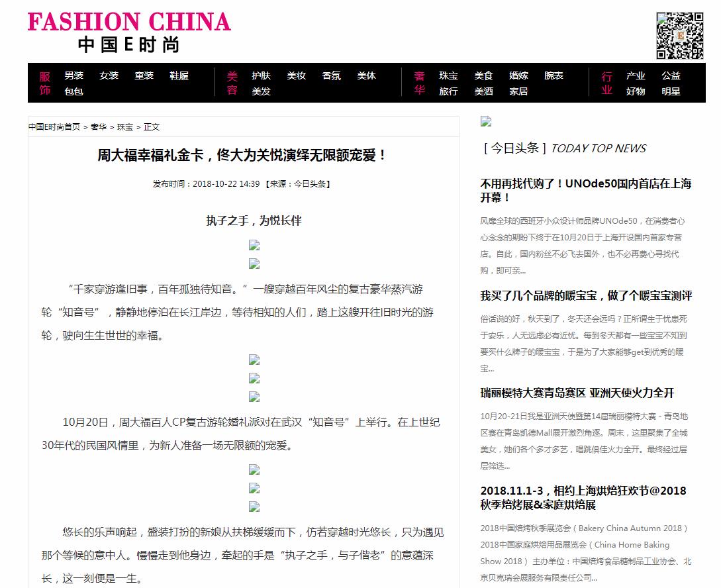Click the TODAY TOP NEWS heading
Screen dimensions: 721x588
point(599,148)
